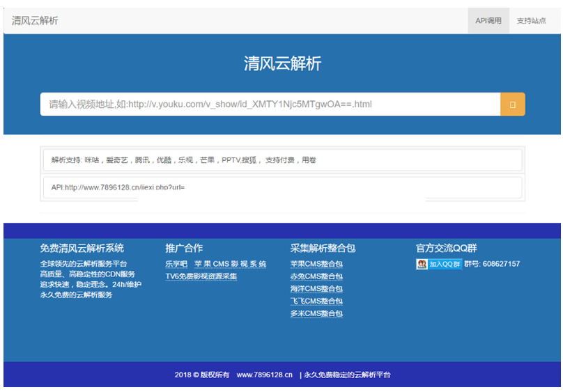This screenshot has width=563, height=392.
Task: Open the 飞飞CMS整合包 link
Action: (316, 301)
